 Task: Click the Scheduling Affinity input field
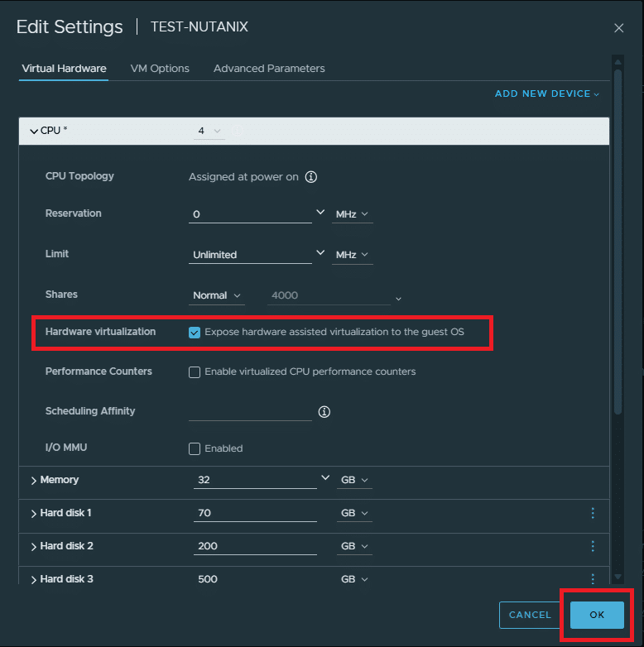click(x=250, y=411)
